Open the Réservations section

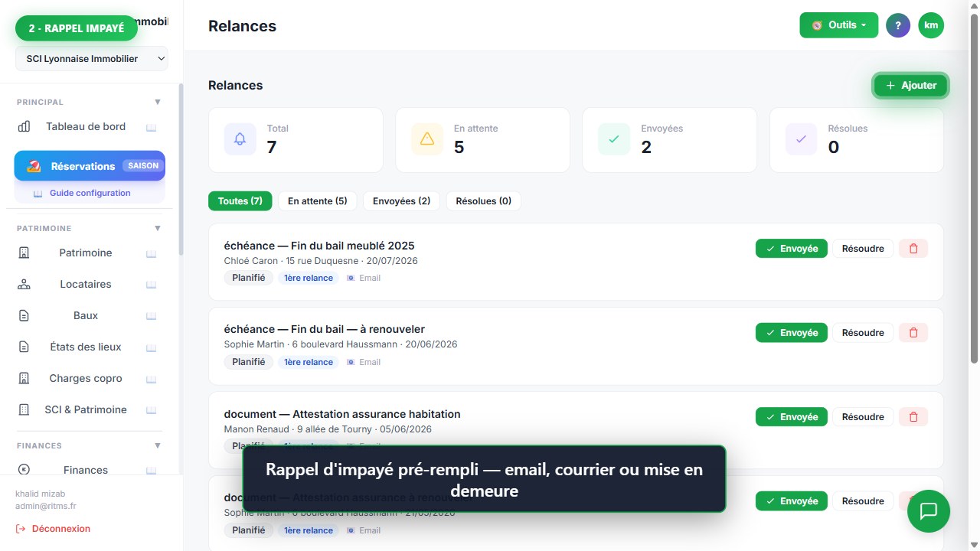[x=90, y=166]
